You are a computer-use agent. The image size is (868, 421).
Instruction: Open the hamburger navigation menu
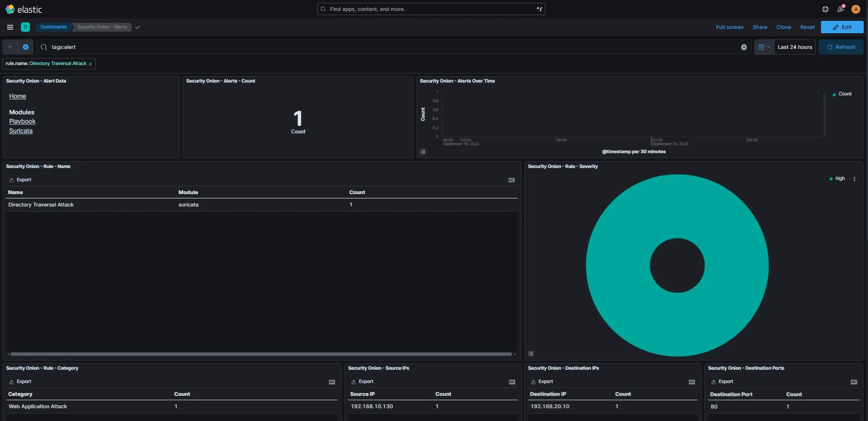(10, 27)
